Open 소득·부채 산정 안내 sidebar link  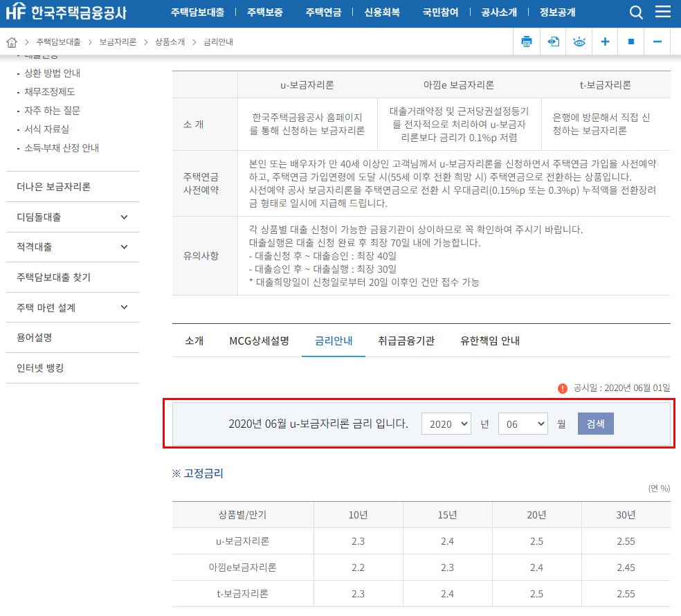point(62,147)
